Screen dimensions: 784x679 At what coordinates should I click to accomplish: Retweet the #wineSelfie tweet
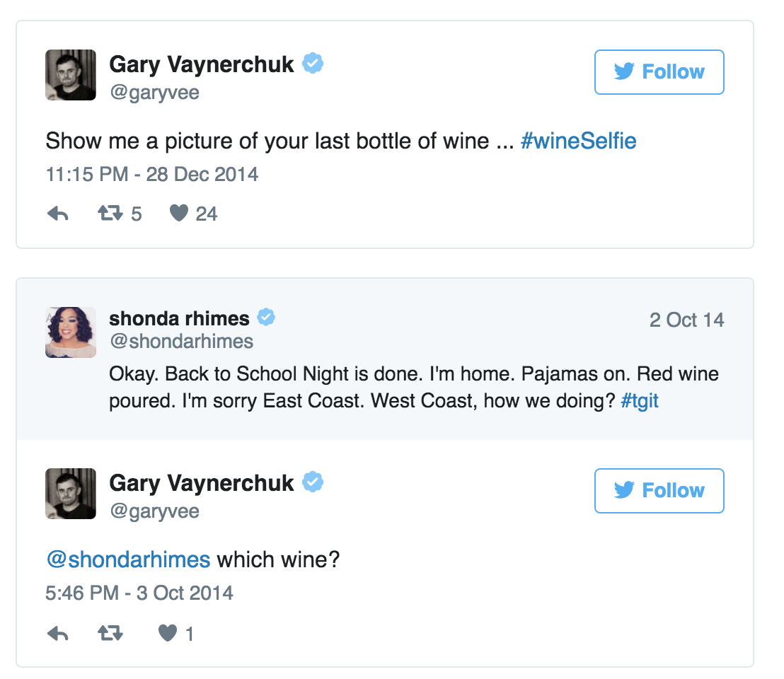click(110, 214)
